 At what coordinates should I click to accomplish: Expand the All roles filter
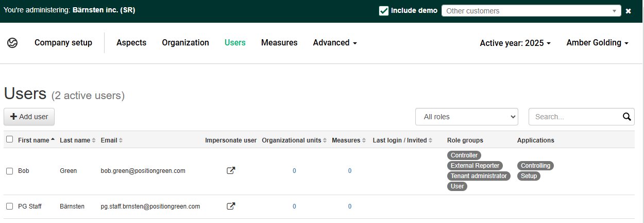467,117
